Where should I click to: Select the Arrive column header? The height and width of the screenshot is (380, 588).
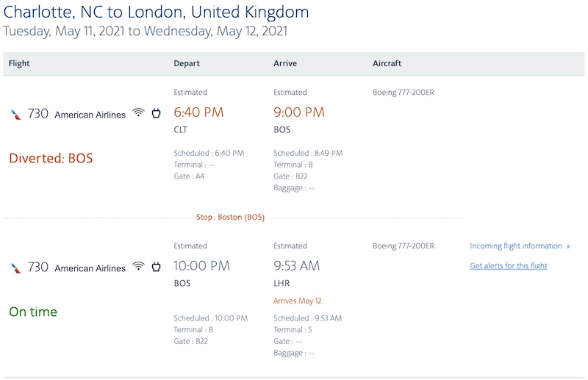point(285,63)
